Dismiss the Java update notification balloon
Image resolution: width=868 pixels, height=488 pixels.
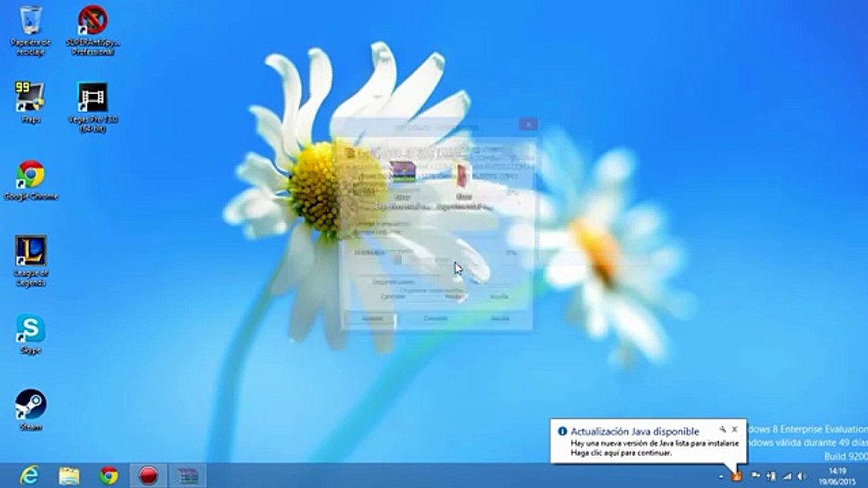coord(734,429)
